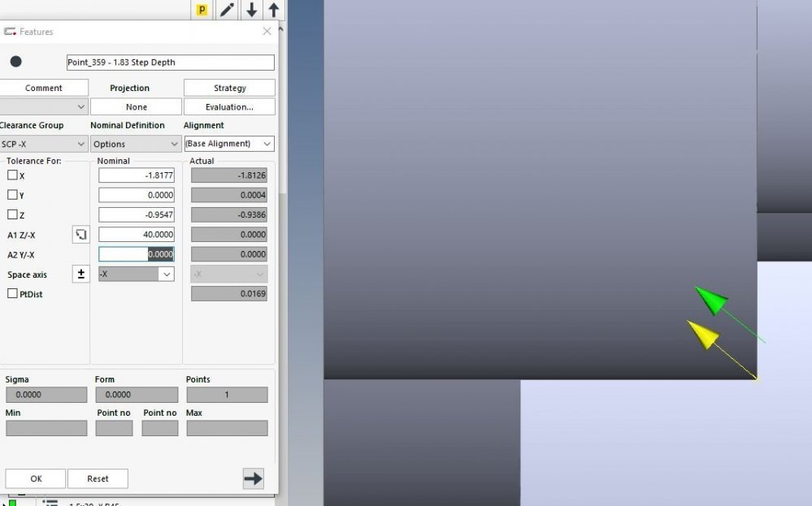Click the Space axis plus-minus icon
812x506 pixels.
coord(80,274)
